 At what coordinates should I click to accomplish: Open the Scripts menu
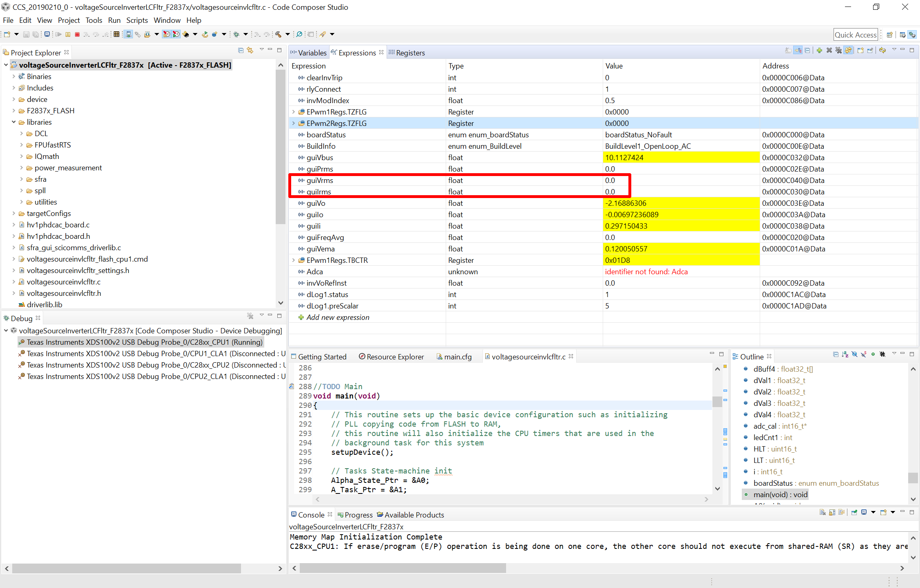137,20
